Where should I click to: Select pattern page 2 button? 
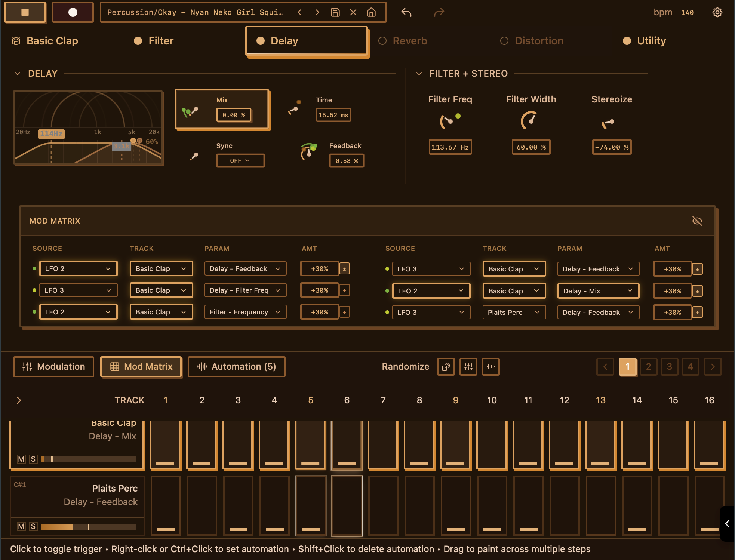[x=648, y=367]
